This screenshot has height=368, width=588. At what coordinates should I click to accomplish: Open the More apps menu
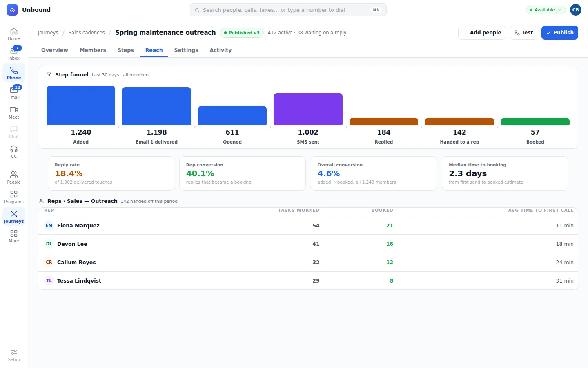pyautogui.click(x=14, y=236)
